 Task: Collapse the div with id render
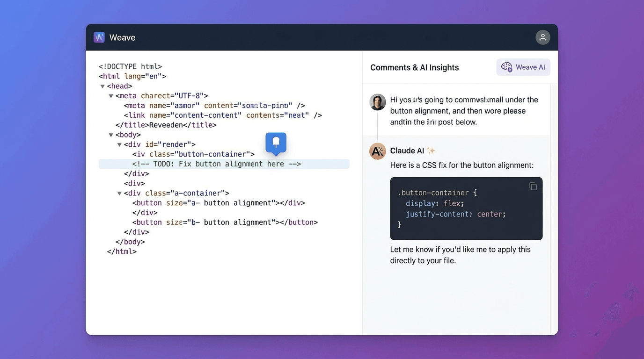pyautogui.click(x=120, y=144)
